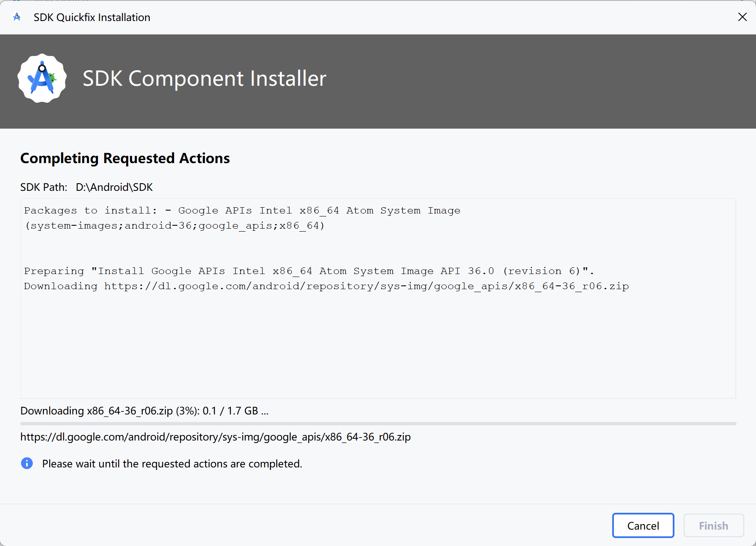The image size is (756, 546).
Task: Click the download progress bar
Action: click(378, 424)
